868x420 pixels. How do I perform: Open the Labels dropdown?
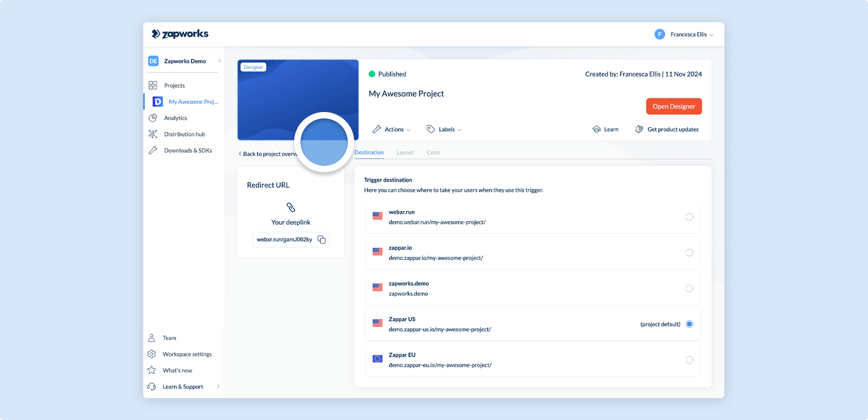[444, 129]
